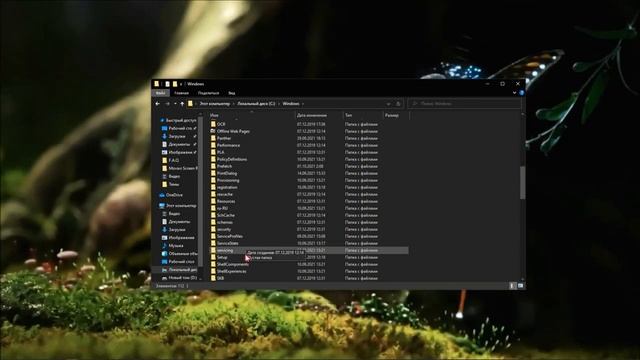Screen dimensions: 640x360
Task: Open the recent locations dropdown arrow
Action: [x=175, y=104]
